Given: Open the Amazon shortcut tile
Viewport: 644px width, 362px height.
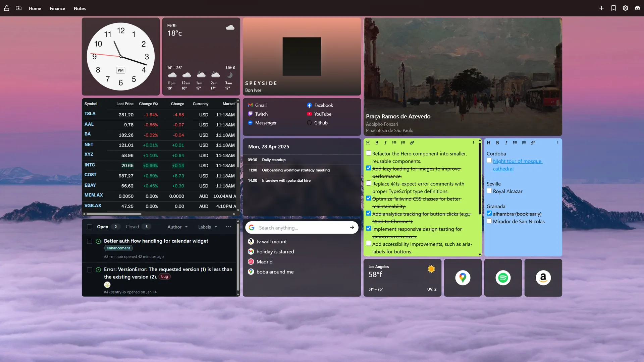Looking at the screenshot, I should pos(543,278).
